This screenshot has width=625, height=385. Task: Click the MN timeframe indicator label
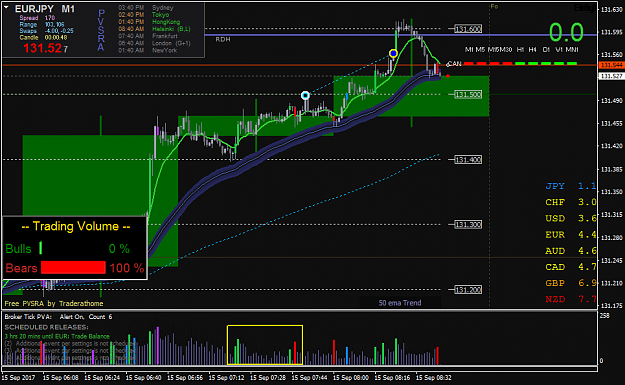[572, 49]
